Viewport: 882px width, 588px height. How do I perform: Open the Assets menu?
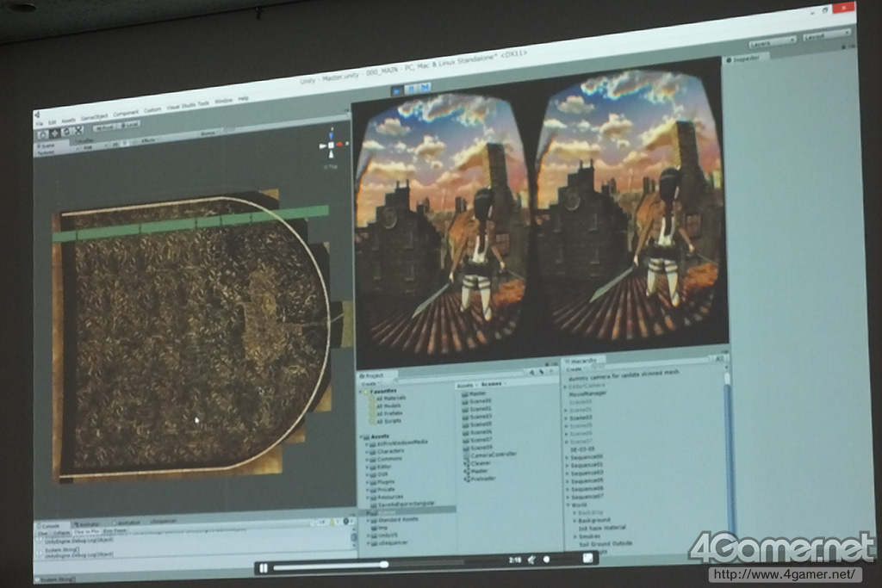click(69, 121)
